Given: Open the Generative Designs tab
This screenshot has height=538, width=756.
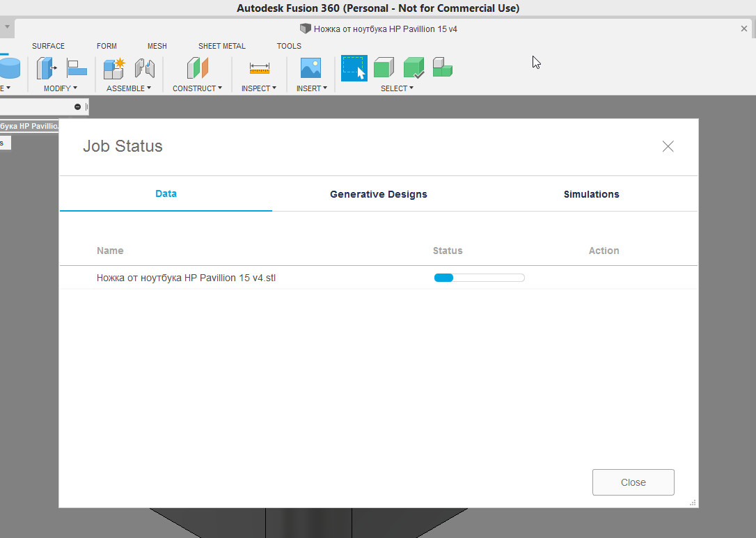Looking at the screenshot, I should 379,193.
